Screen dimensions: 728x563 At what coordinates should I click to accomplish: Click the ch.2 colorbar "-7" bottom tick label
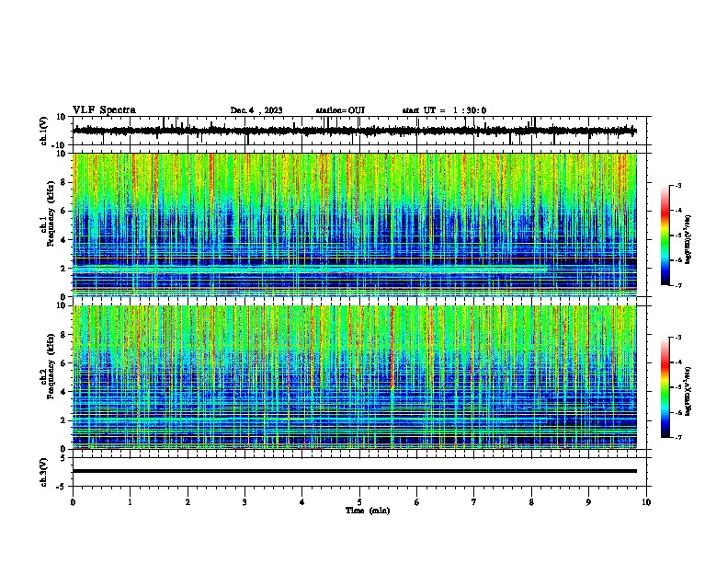tap(677, 437)
